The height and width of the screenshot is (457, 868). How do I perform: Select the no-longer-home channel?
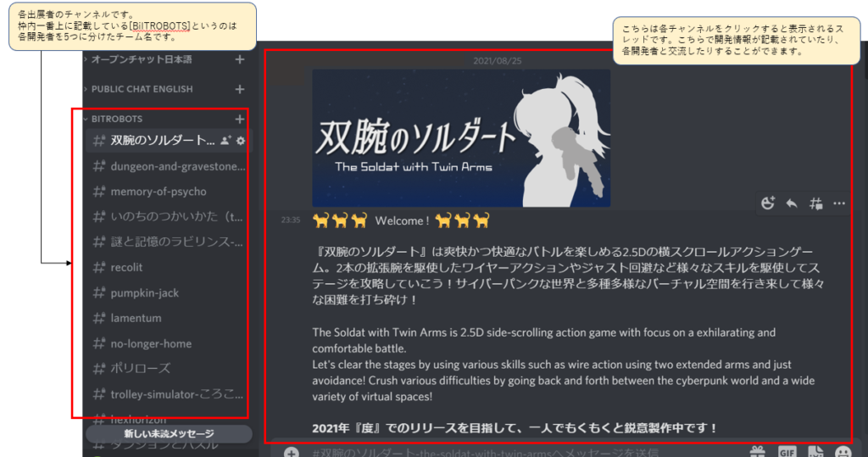click(151, 344)
